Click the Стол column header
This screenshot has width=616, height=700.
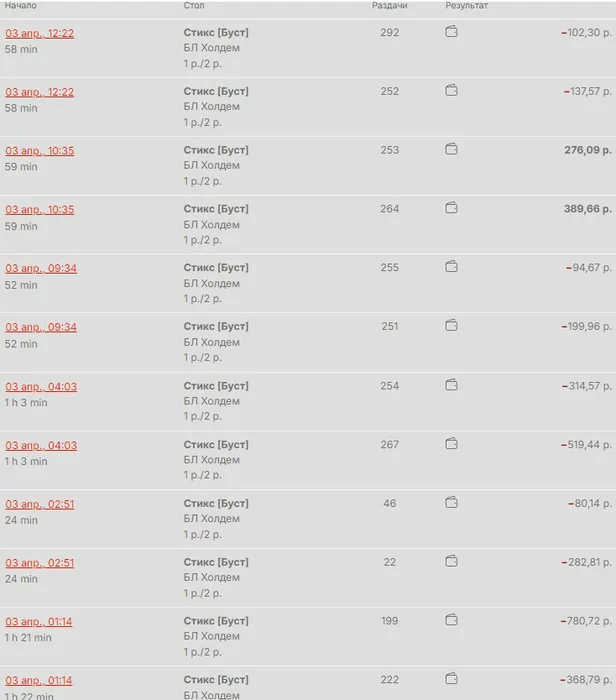194,6
